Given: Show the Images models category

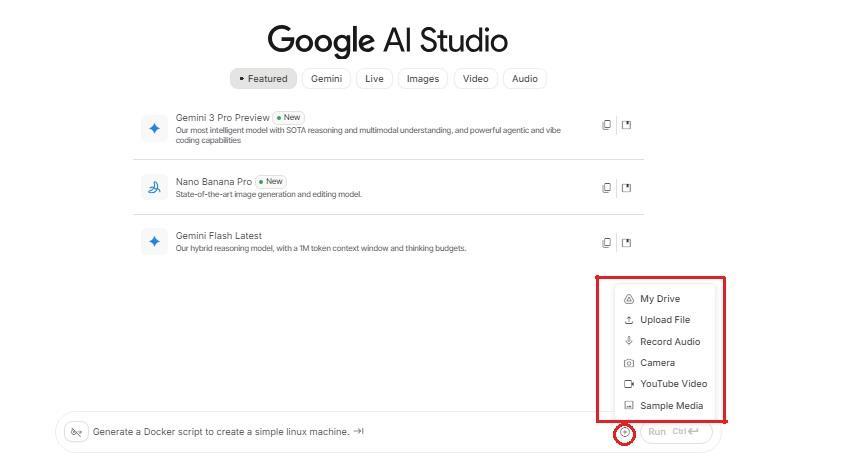Looking at the screenshot, I should [x=422, y=79].
